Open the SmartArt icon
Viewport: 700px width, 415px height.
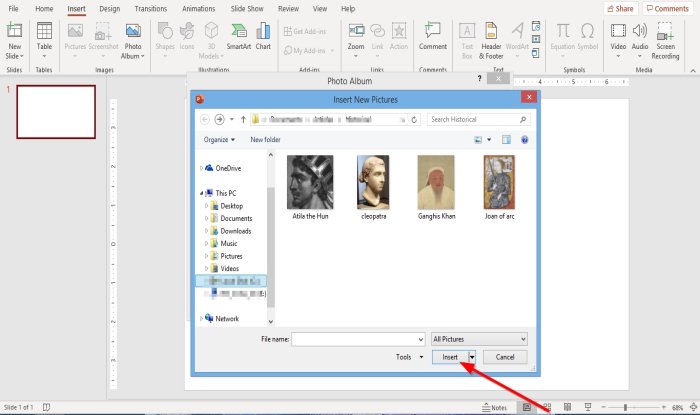[239, 31]
